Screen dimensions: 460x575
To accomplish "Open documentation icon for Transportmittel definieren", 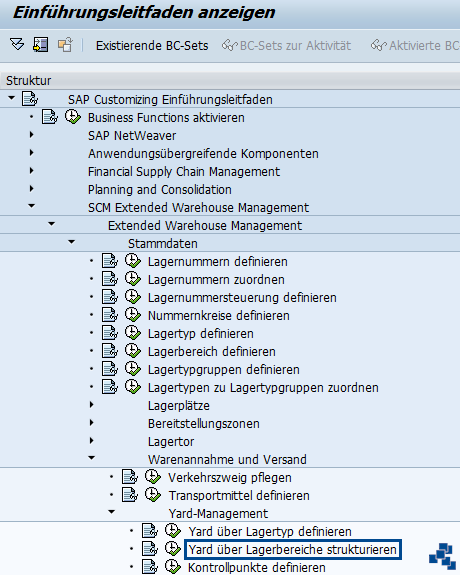I will coord(130,495).
